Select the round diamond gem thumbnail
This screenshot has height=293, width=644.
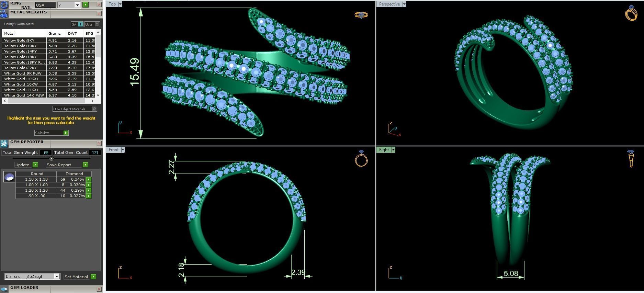[x=9, y=177]
